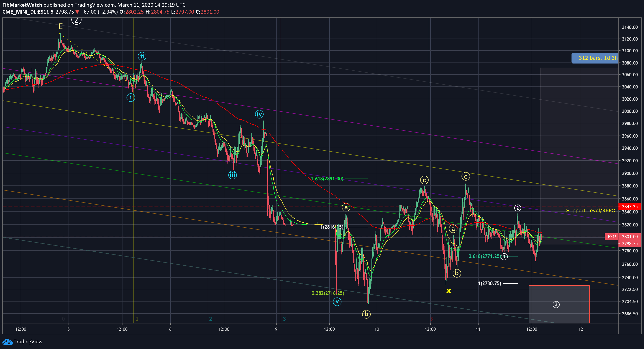
Task: Click the 2801.00 last price label
Action: [x=630, y=237]
